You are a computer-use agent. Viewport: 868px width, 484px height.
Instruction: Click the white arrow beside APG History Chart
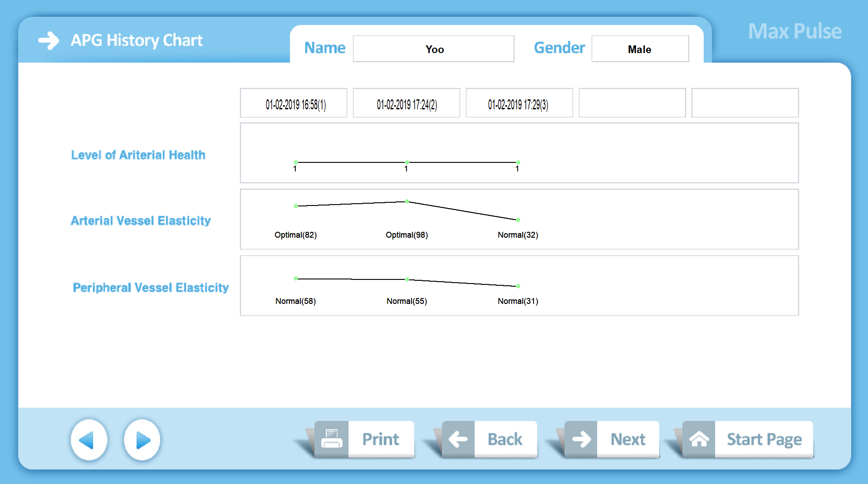click(x=49, y=40)
